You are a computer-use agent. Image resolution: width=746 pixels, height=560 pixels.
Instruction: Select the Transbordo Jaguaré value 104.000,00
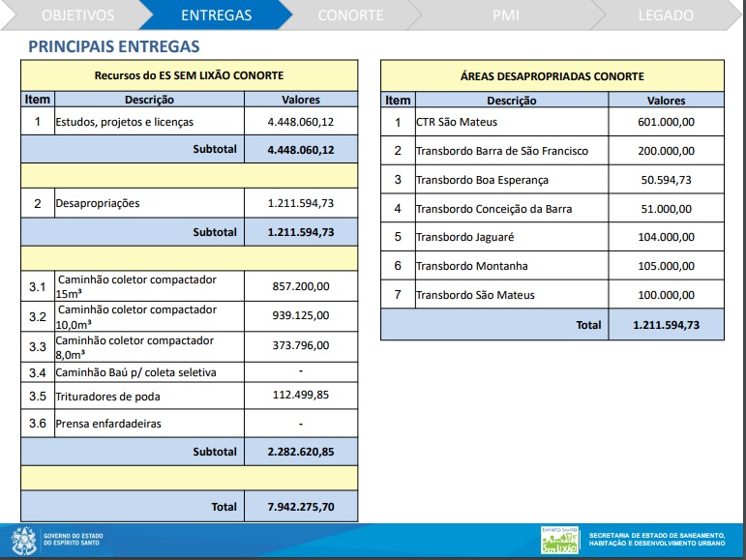click(x=666, y=237)
